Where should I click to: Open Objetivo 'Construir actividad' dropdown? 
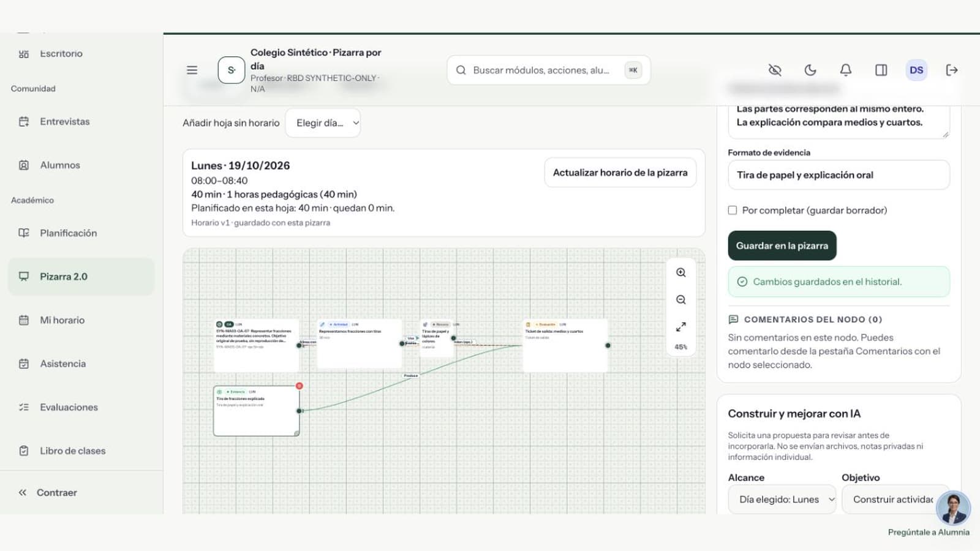click(x=895, y=499)
